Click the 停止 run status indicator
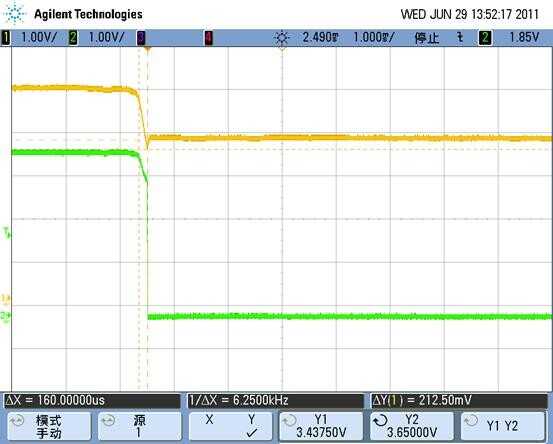This screenshot has height=444, width=553. [x=427, y=38]
